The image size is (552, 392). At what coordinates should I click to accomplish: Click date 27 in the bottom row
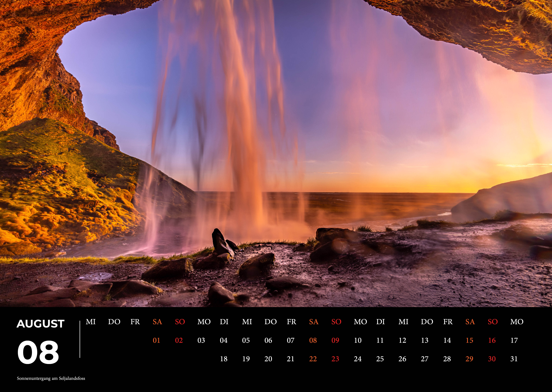pos(425,359)
